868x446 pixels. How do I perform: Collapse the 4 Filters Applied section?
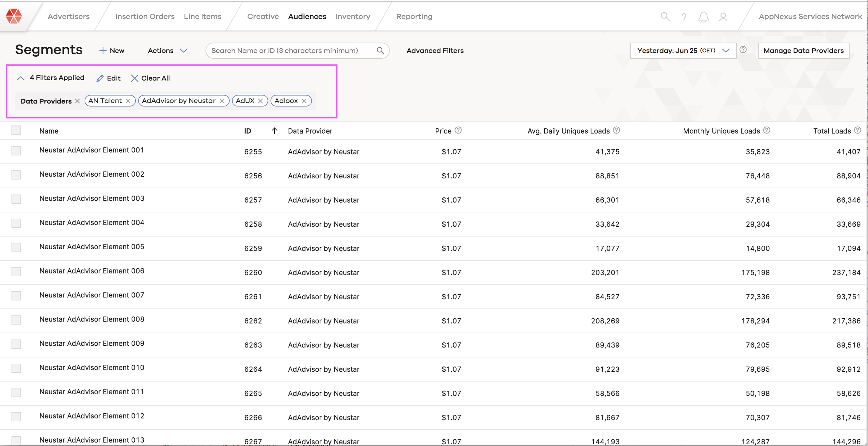pos(21,78)
